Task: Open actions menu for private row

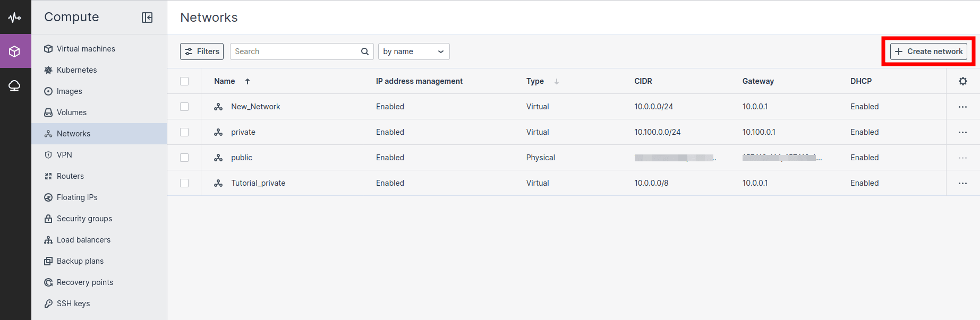Action: point(963,132)
